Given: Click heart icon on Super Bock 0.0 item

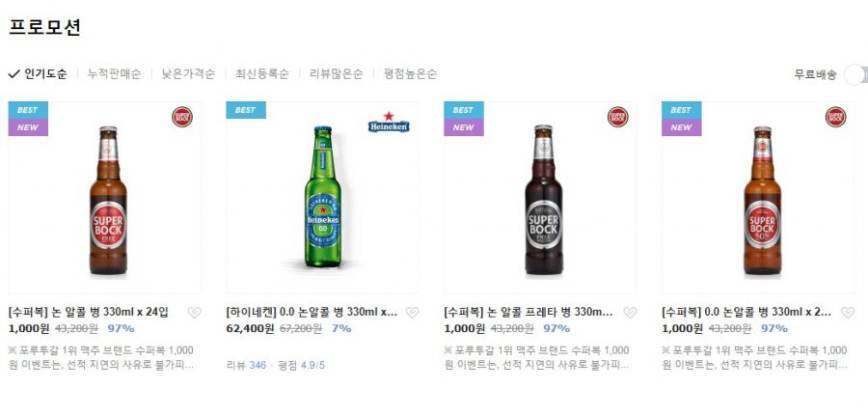Looking at the screenshot, I should [x=848, y=313].
